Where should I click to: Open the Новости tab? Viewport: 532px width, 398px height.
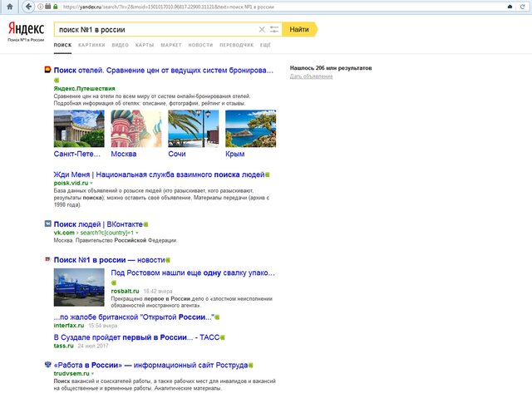click(x=200, y=45)
